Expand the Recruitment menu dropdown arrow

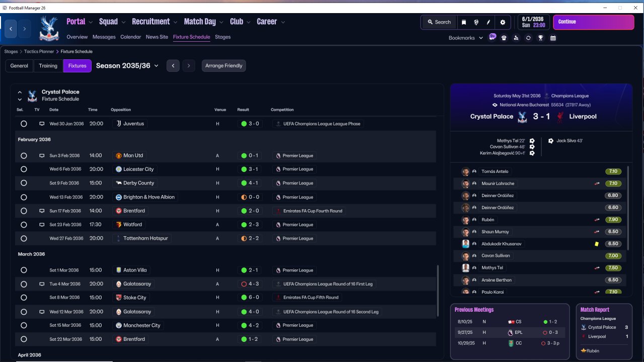point(175,22)
